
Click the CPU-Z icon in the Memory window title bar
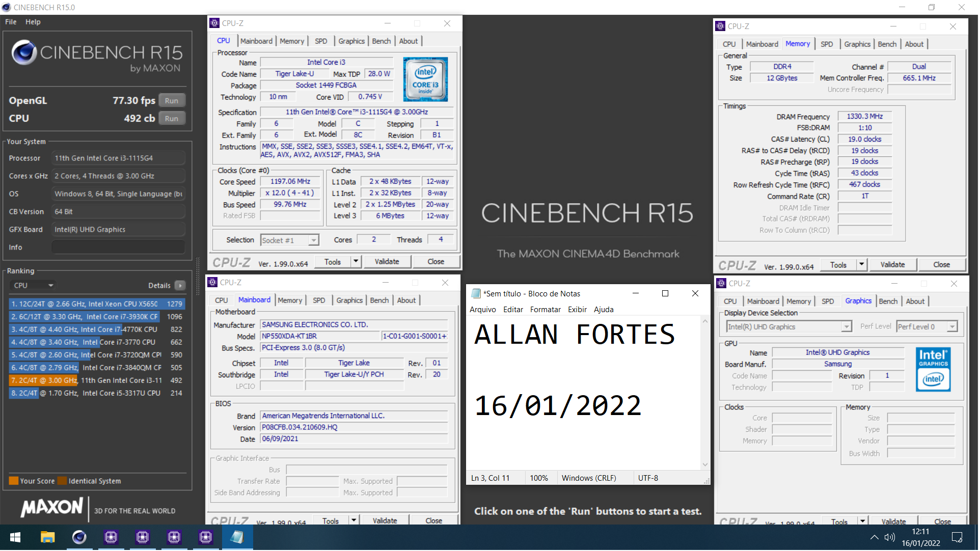coord(721,26)
